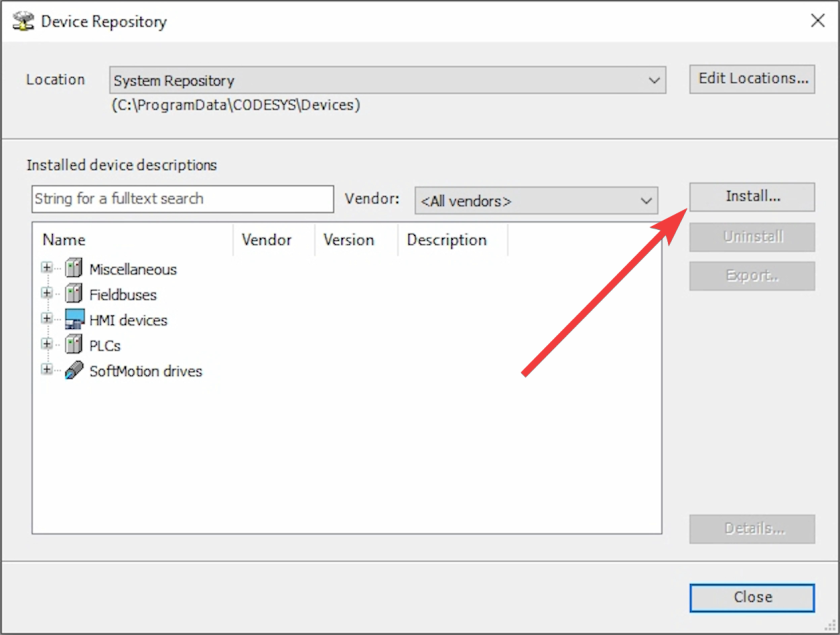Expand the SoftMotion drives tree node
Image resolution: width=840 pixels, height=635 pixels.
[x=47, y=369]
